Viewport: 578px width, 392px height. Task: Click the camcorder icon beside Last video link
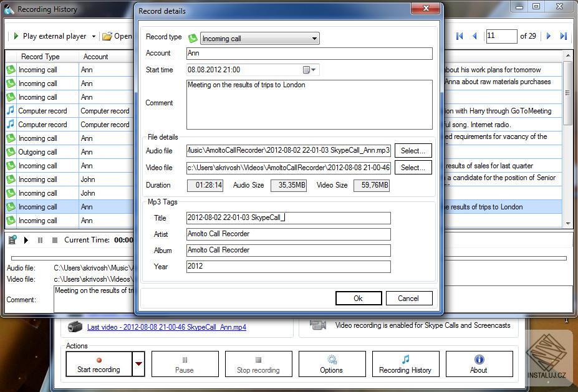[75, 327]
